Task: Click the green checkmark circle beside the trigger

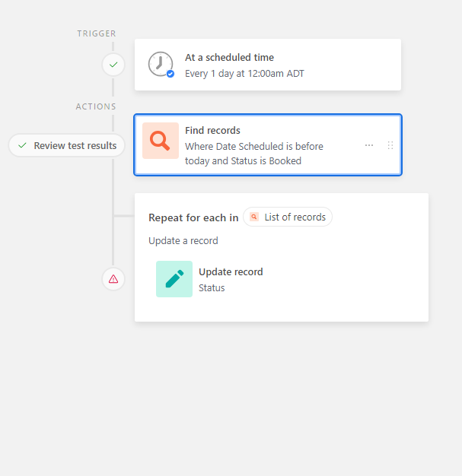Action: click(x=113, y=65)
